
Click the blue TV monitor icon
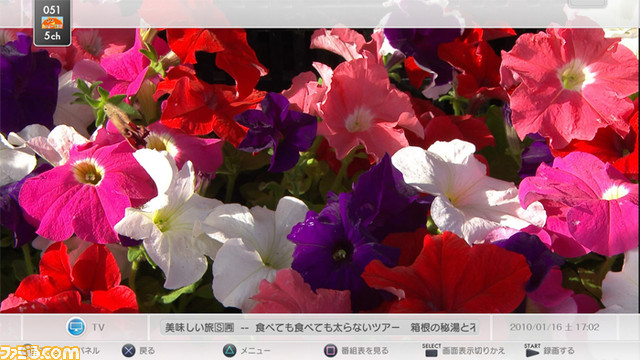coord(76,327)
